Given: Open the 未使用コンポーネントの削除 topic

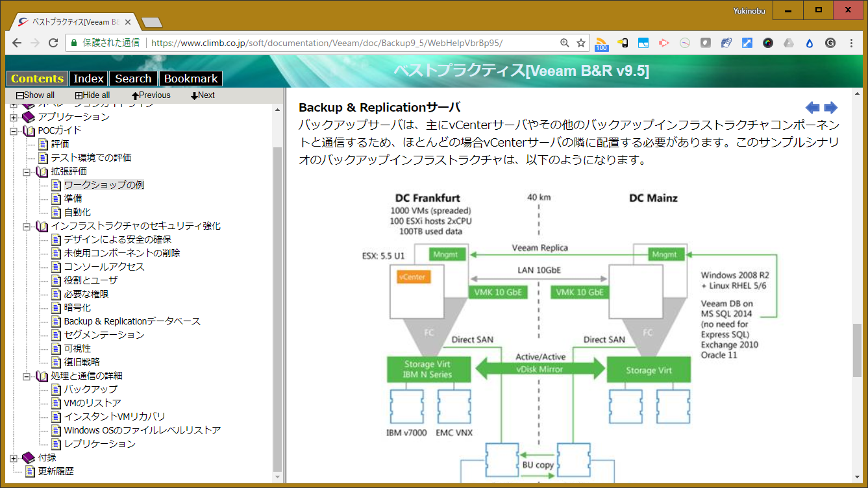Looking at the screenshot, I should 122,253.
